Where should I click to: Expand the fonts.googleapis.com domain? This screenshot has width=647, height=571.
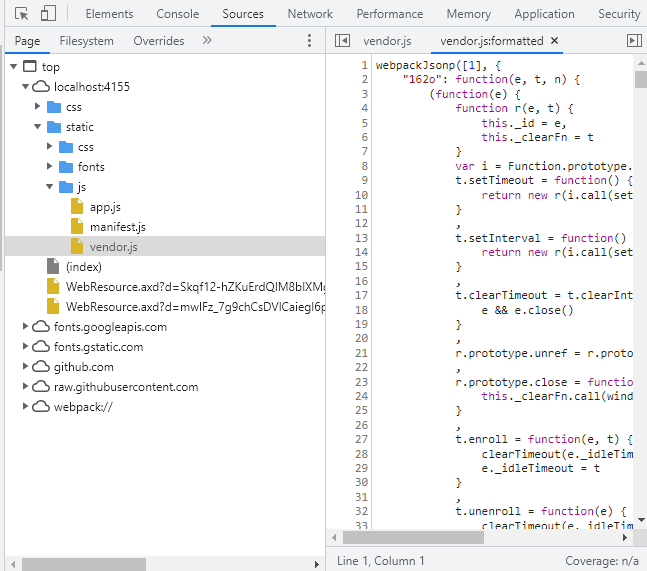26,326
